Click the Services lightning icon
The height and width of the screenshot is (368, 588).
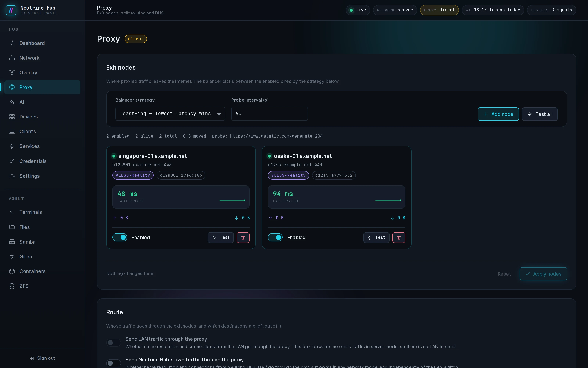(12, 146)
